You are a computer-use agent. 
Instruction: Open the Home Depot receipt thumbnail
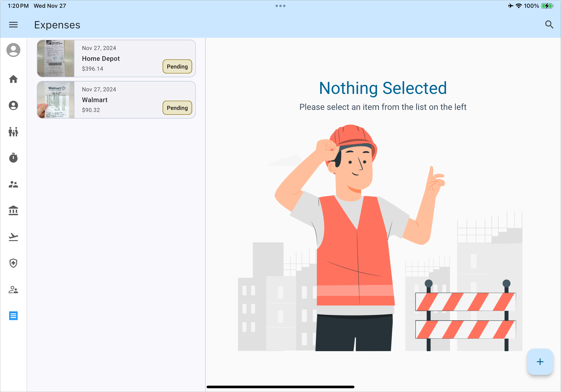tap(56, 58)
